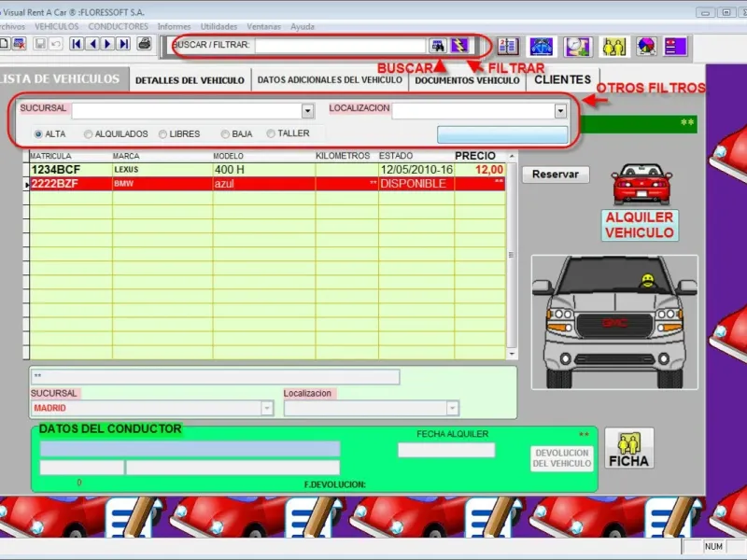Click the ALQUILER VEHICULO button

tap(640, 225)
